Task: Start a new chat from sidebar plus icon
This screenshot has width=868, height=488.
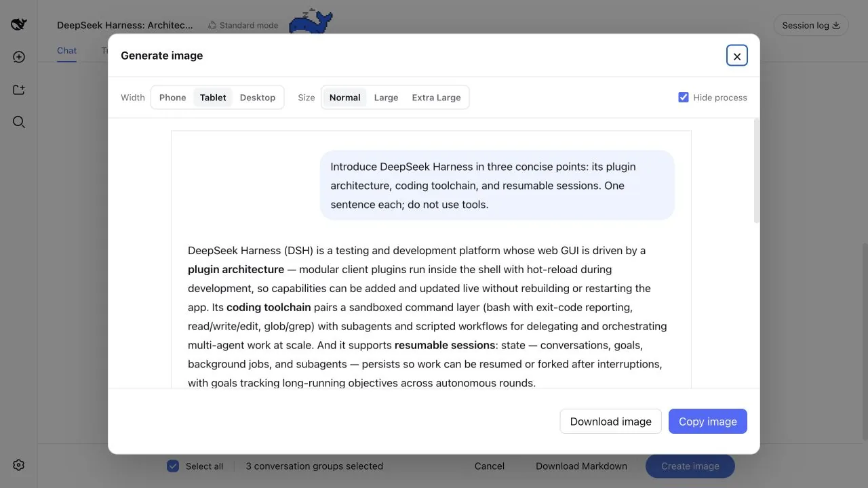Action: [x=19, y=57]
